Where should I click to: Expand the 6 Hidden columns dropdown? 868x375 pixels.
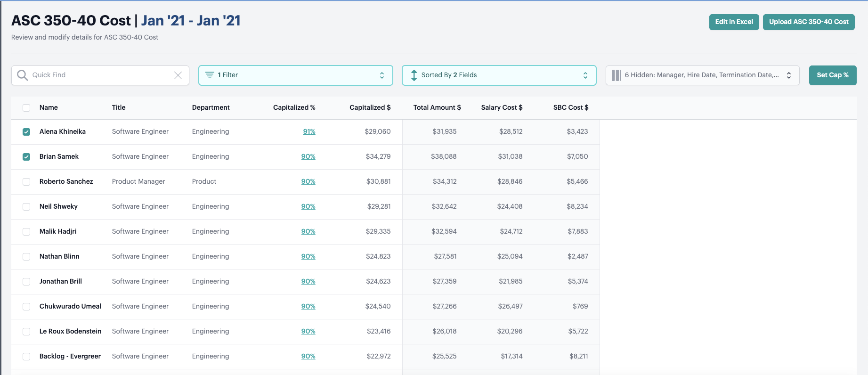point(703,75)
